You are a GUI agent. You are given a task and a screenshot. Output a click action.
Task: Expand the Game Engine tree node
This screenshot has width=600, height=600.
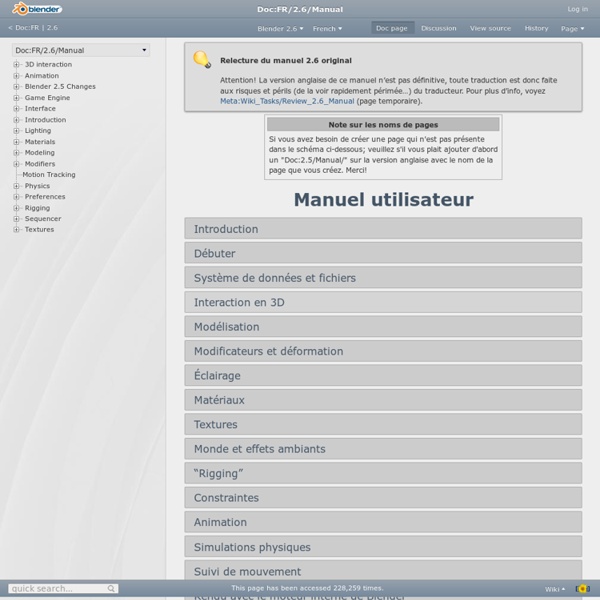pyautogui.click(x=16, y=98)
